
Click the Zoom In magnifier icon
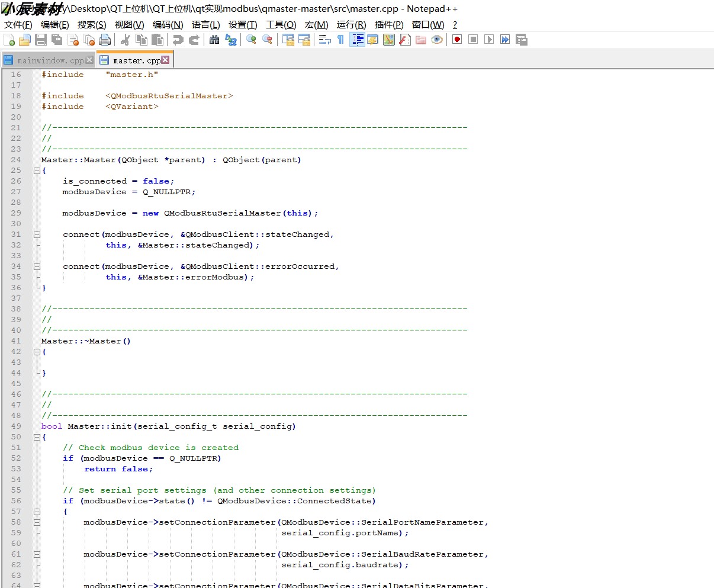tap(251, 40)
